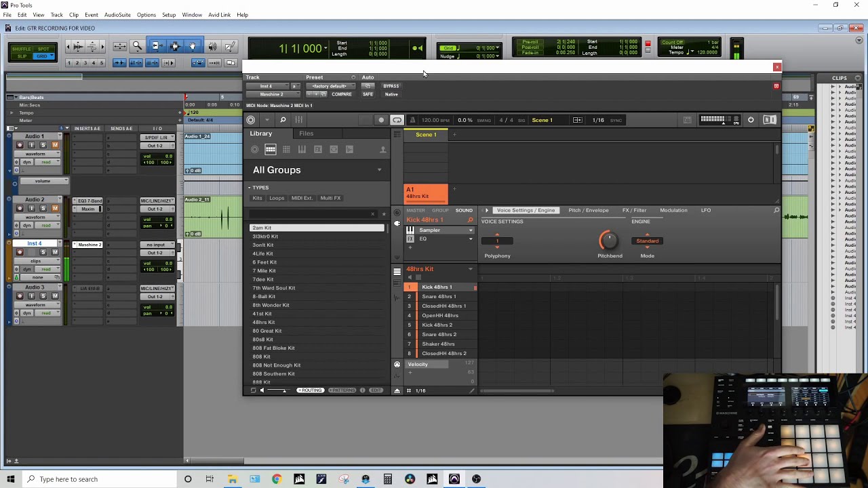Filter by Kits type tag

[257, 198]
